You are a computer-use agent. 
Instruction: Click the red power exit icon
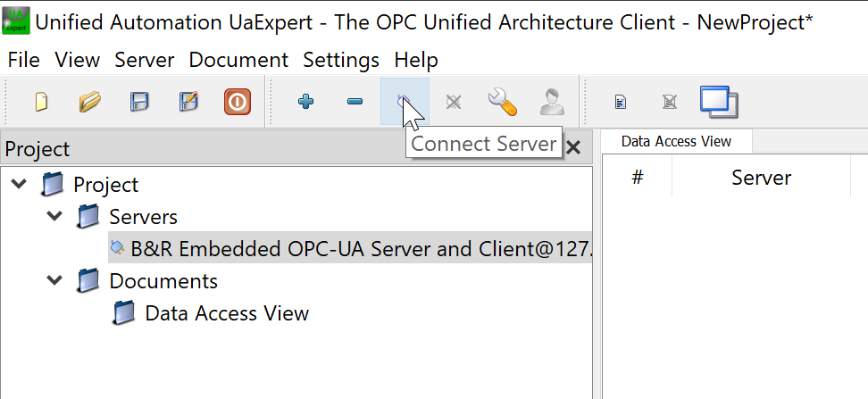pyautogui.click(x=238, y=102)
